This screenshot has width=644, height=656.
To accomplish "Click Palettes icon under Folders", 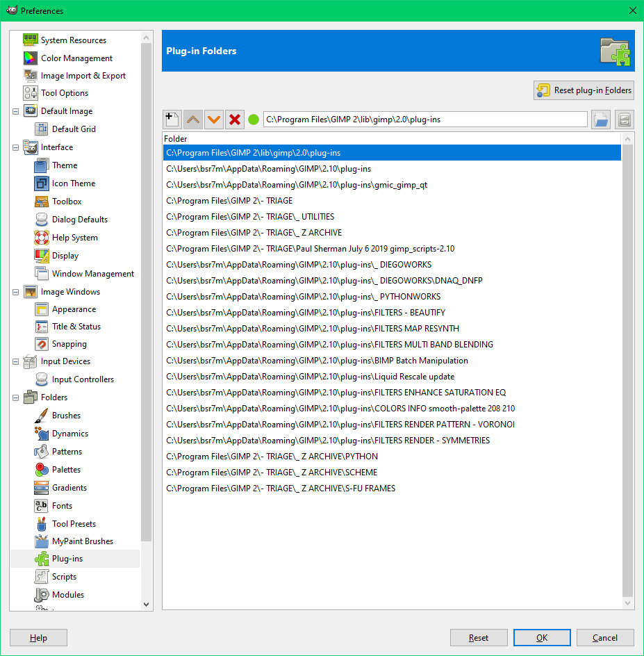I will (x=42, y=469).
